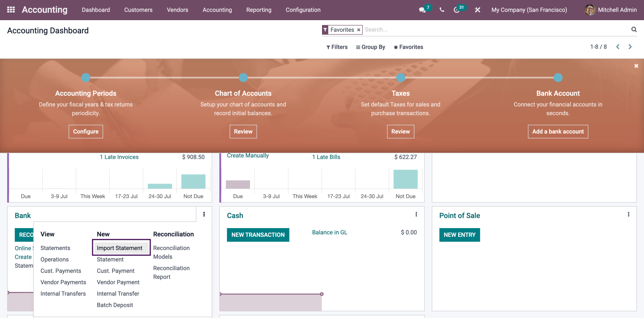Image resolution: width=644 pixels, height=318 pixels.
Task: Remove the Favorites filter tag
Action: 358,30
